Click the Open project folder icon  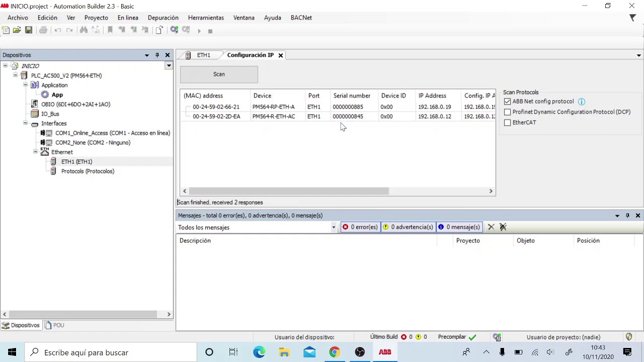click(17, 30)
